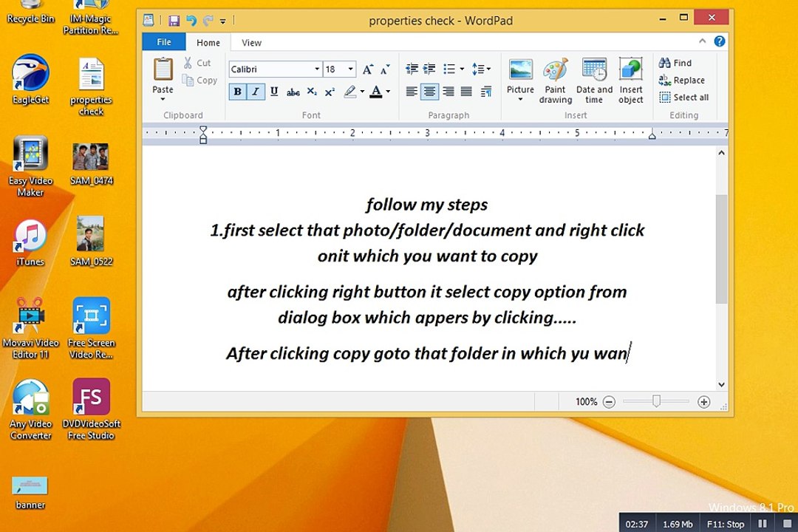Click the Cut scissors icon
Image resolution: width=798 pixels, height=532 pixels.
[188, 63]
